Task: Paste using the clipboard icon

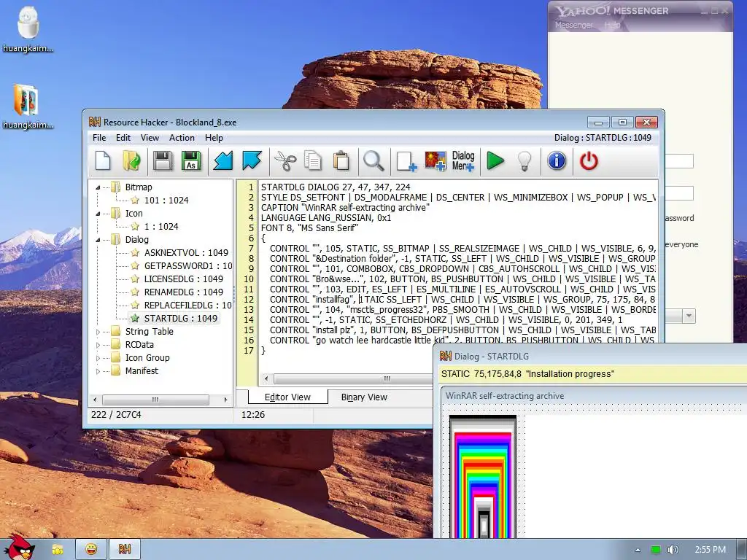Action: point(341,161)
